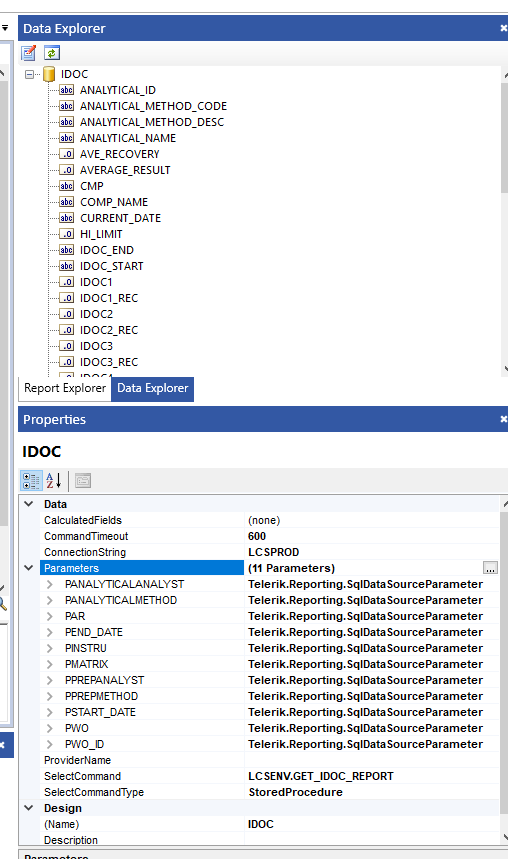The height and width of the screenshot is (859, 508).
Task: Select the AVERAGE_RESULT field
Action: 125,170
